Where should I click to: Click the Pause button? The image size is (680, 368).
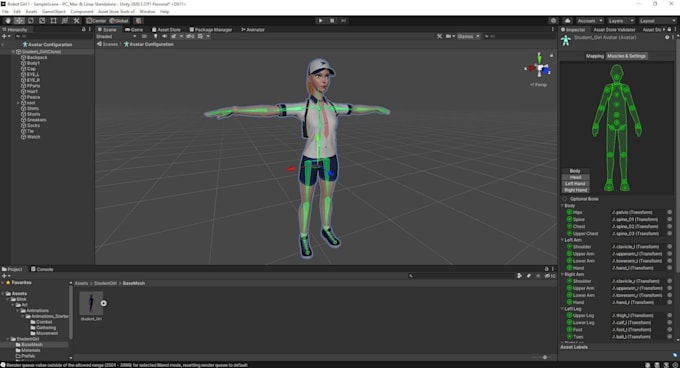click(332, 21)
